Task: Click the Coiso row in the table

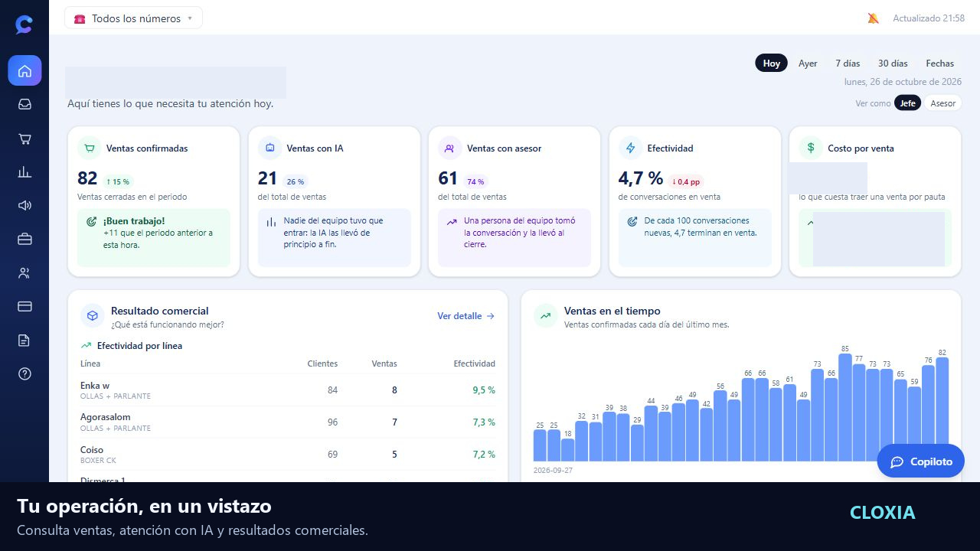Action: [x=288, y=455]
